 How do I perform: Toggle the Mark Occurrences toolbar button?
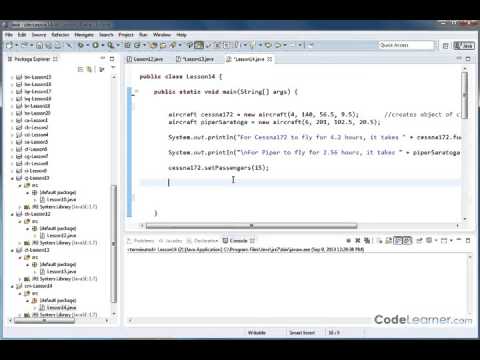[x=199, y=45]
